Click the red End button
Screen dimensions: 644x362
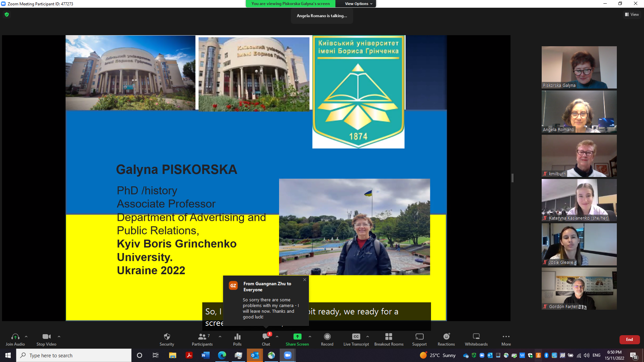[x=629, y=340]
